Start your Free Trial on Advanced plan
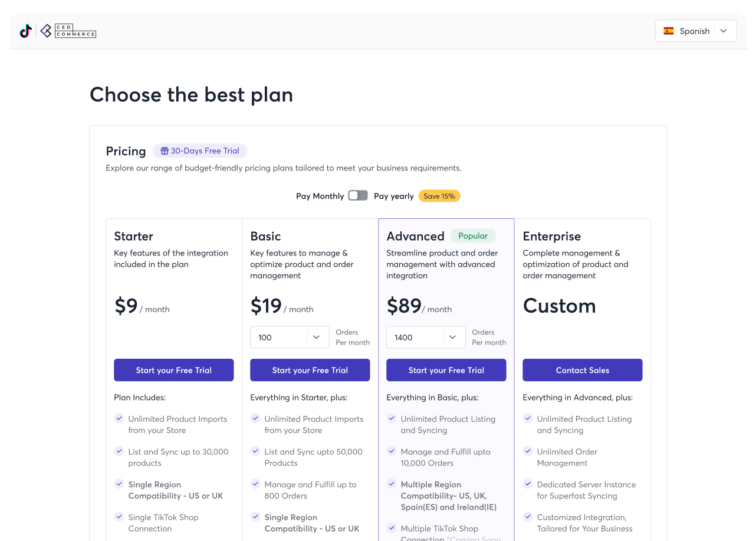Image resolution: width=756 pixels, height=541 pixels. (x=446, y=370)
